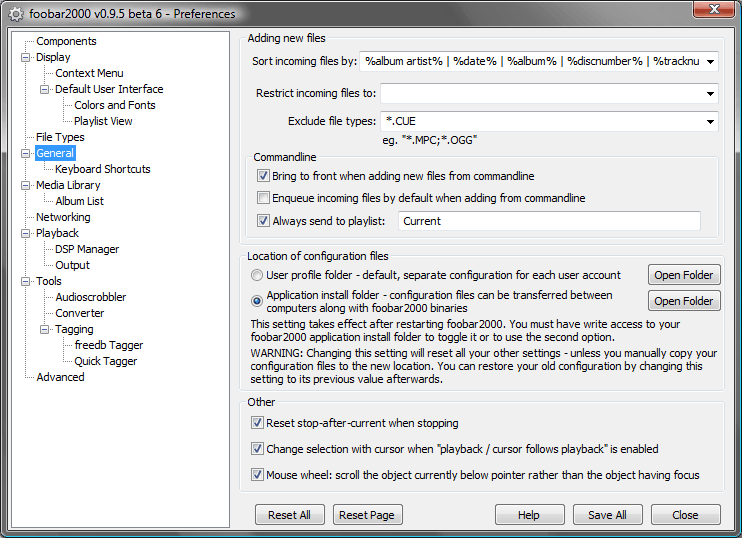The image size is (742, 538).
Task: Toggle Reset stop-after-current when stopping
Action: pyautogui.click(x=258, y=423)
